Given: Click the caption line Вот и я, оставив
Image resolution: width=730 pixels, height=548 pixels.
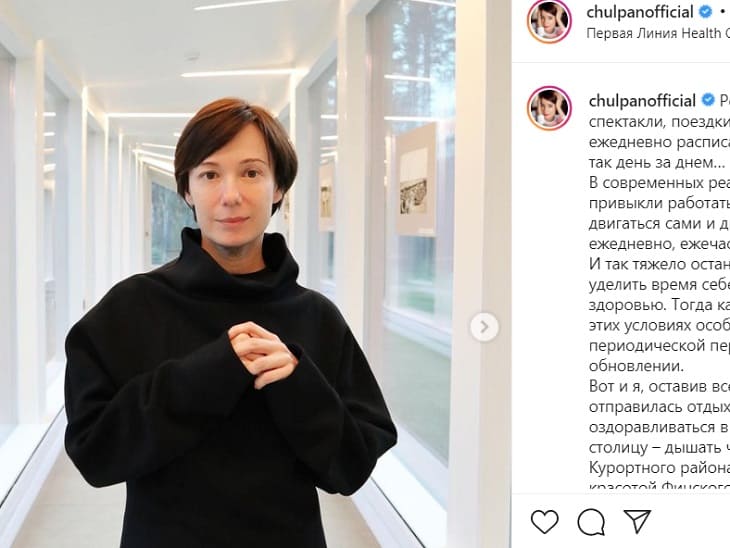Looking at the screenshot, I should click(659, 386).
